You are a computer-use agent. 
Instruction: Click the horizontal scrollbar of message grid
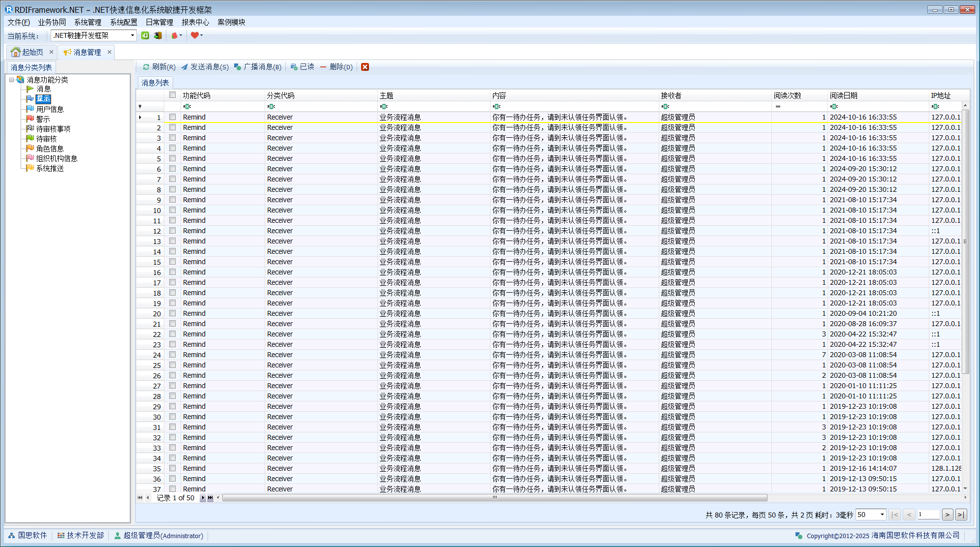(494, 498)
